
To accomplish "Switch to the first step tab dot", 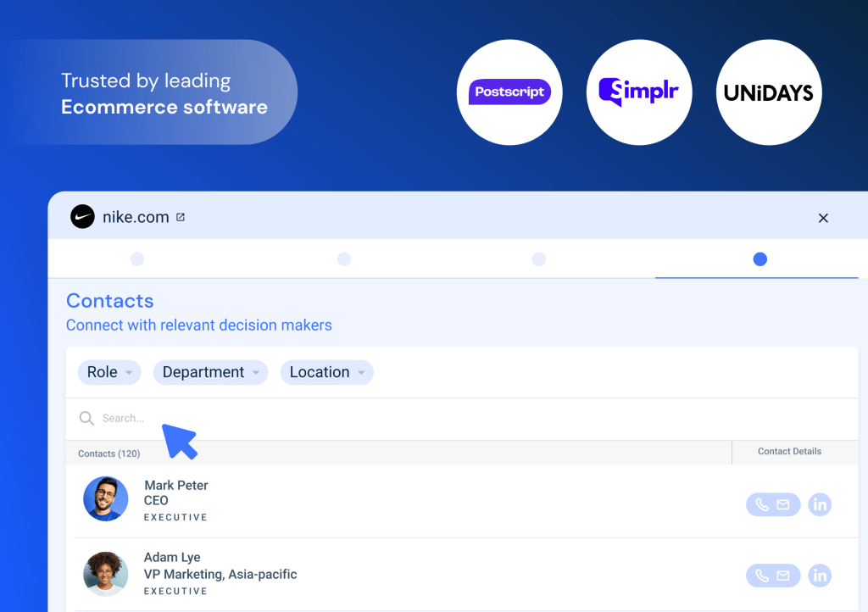I will pos(137,259).
